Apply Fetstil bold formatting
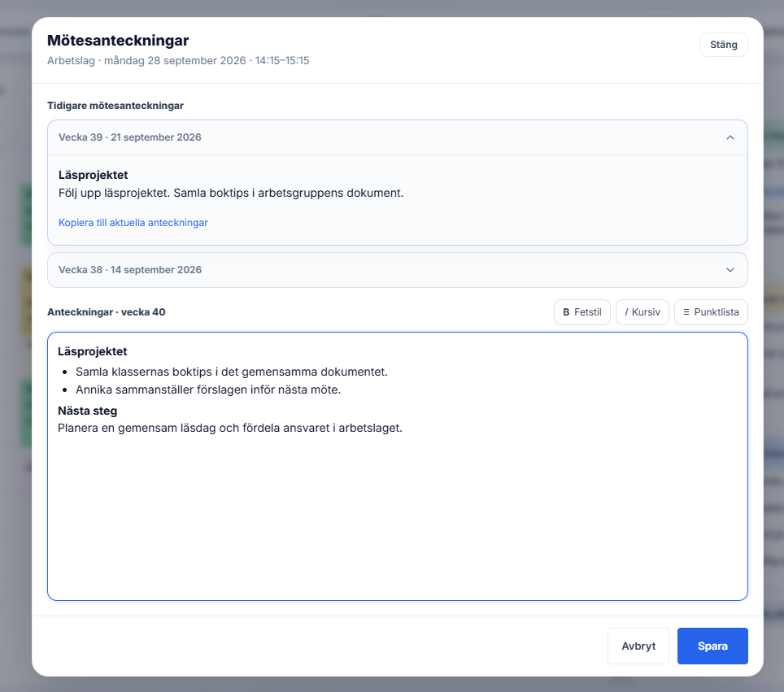 click(x=582, y=312)
